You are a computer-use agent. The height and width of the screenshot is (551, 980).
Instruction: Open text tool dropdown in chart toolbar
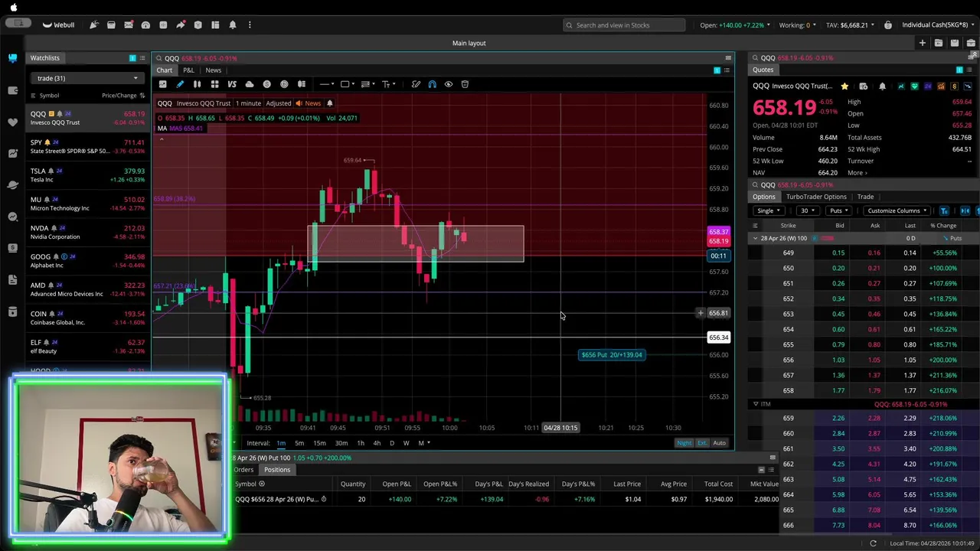389,84
